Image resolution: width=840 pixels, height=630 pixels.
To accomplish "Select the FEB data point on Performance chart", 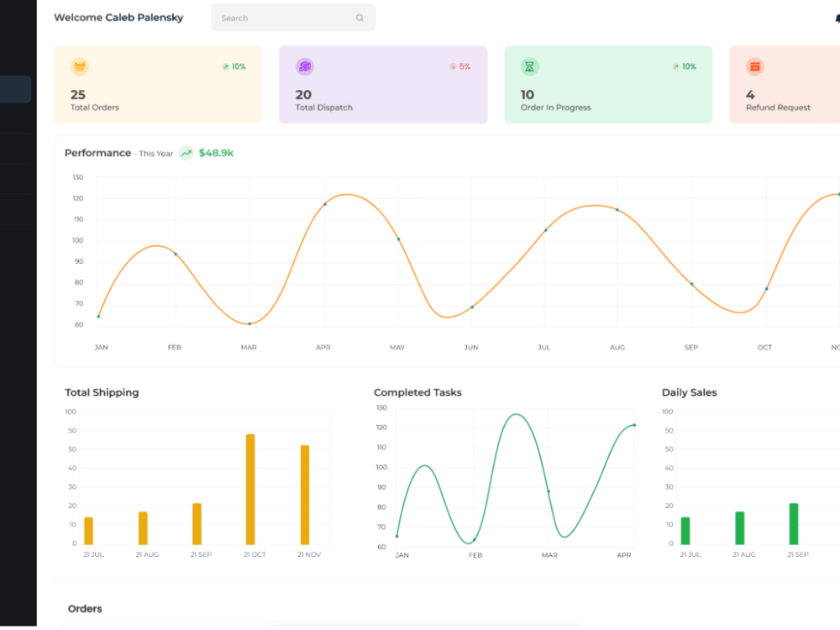I will pos(176,254).
